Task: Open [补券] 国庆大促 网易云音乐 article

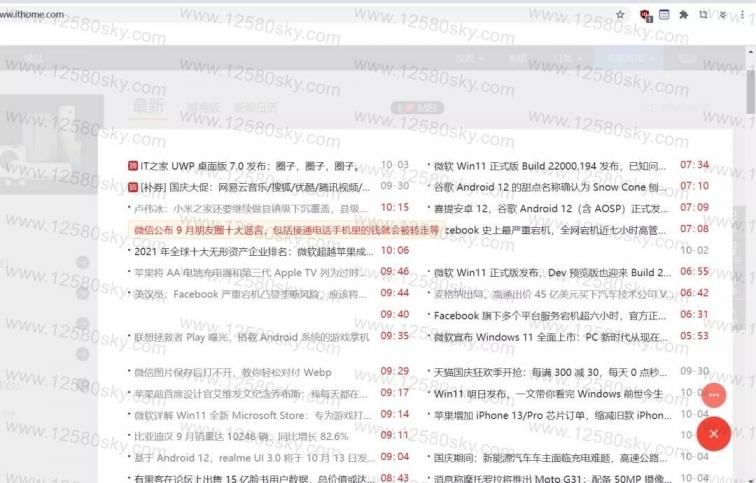Action: 255,187
